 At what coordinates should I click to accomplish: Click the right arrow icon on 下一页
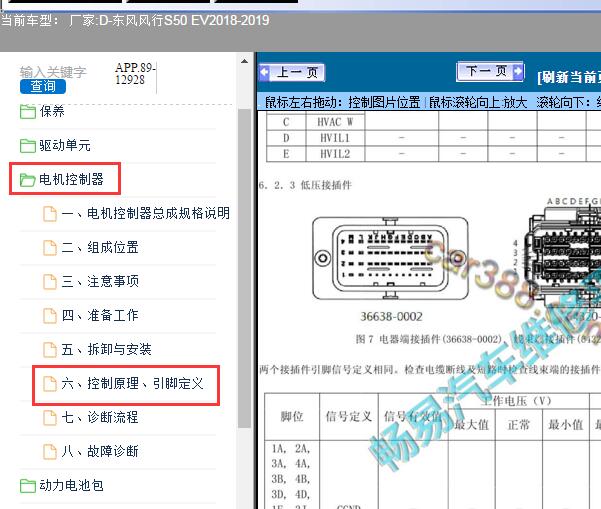tap(517, 71)
